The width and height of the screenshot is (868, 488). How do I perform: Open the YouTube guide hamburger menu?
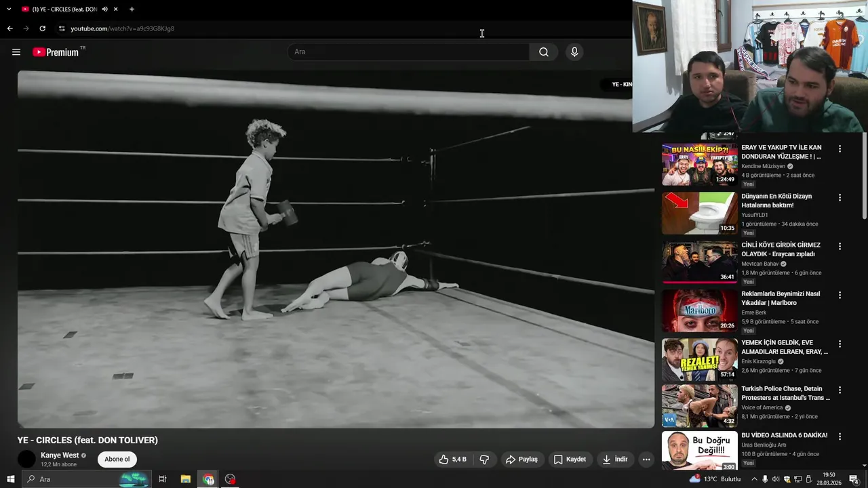pyautogui.click(x=16, y=52)
